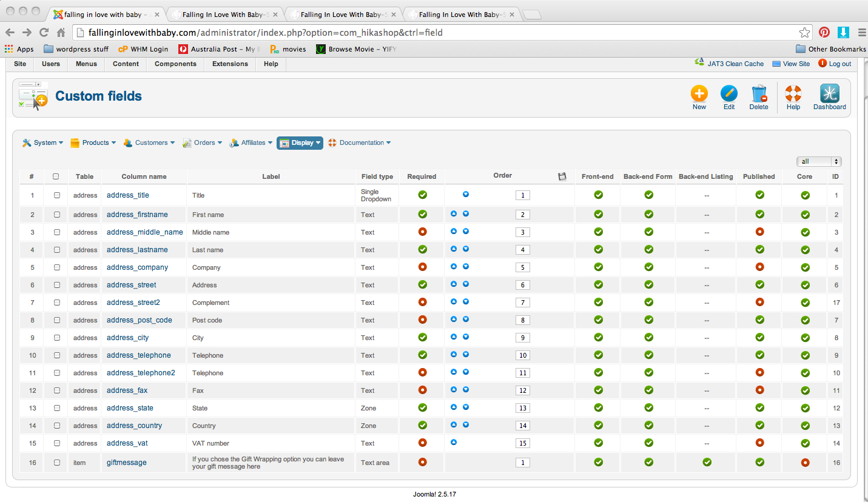This screenshot has height=502, width=868.
Task: Check the box for address_title row
Action: tap(57, 195)
